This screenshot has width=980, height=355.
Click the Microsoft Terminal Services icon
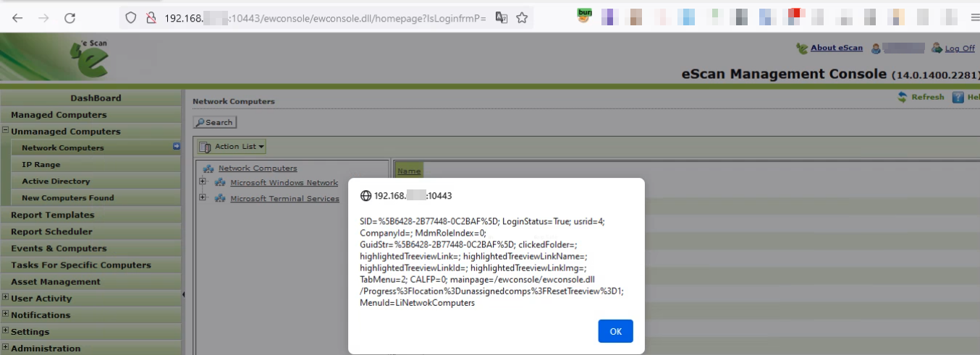pyautogui.click(x=221, y=198)
